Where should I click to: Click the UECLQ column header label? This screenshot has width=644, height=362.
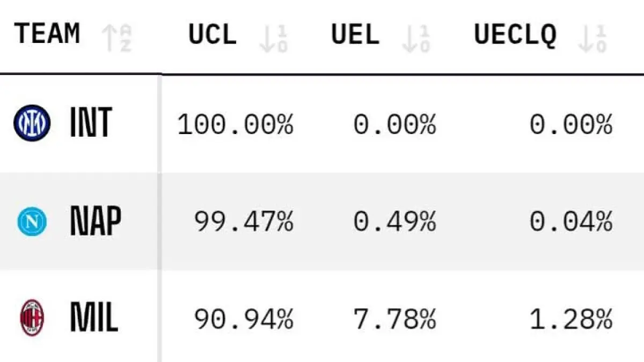pos(515,35)
